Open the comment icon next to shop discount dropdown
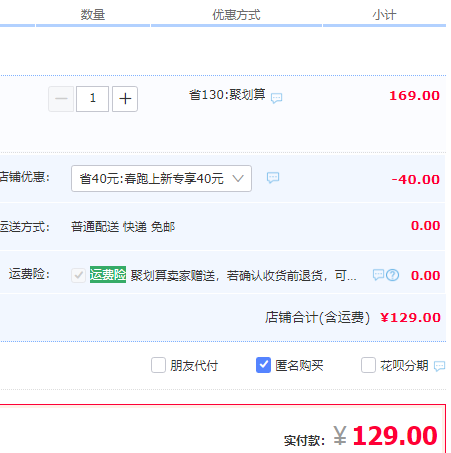The width and height of the screenshot is (451, 453). click(273, 178)
